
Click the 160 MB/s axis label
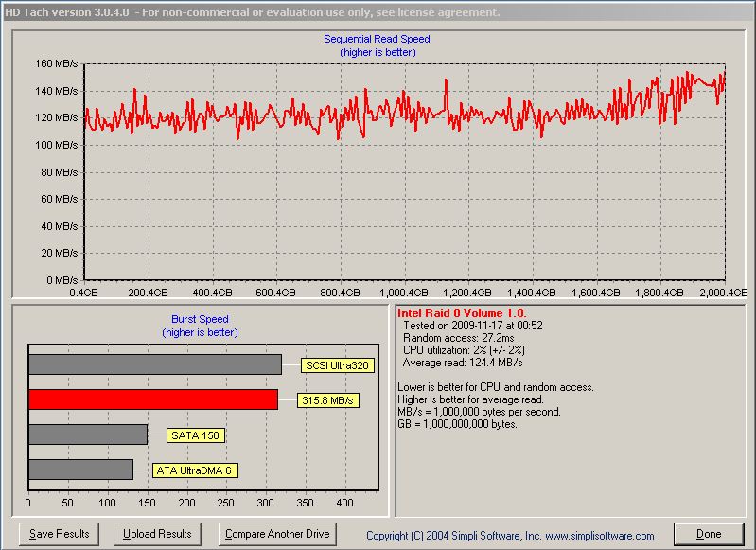pos(57,63)
